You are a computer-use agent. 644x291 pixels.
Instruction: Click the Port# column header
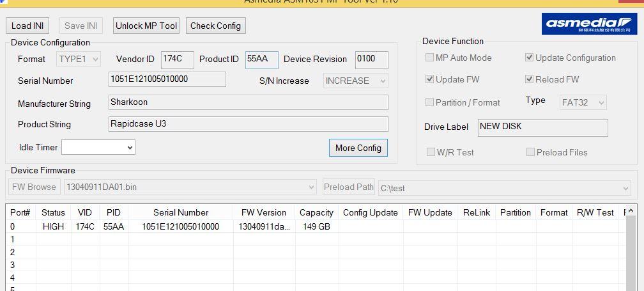point(20,212)
